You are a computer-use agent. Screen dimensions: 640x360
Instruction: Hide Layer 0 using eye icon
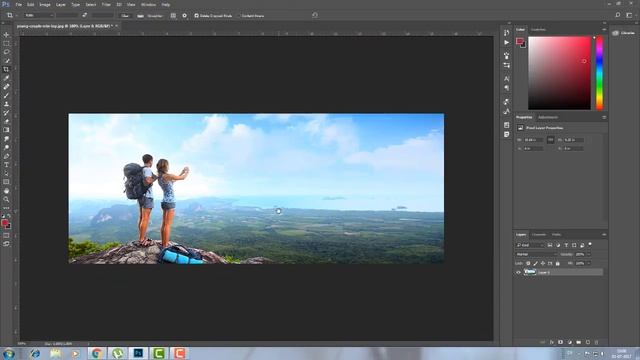[x=518, y=272]
